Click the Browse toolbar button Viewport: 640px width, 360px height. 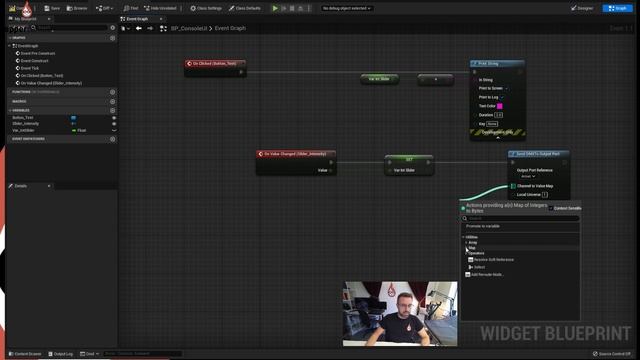coord(77,8)
